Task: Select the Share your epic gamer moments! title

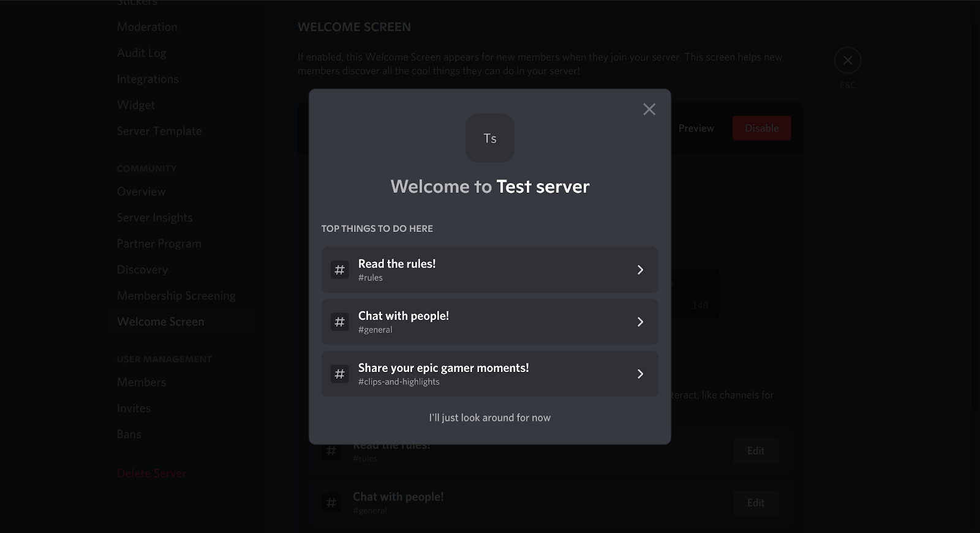Action: (x=443, y=368)
